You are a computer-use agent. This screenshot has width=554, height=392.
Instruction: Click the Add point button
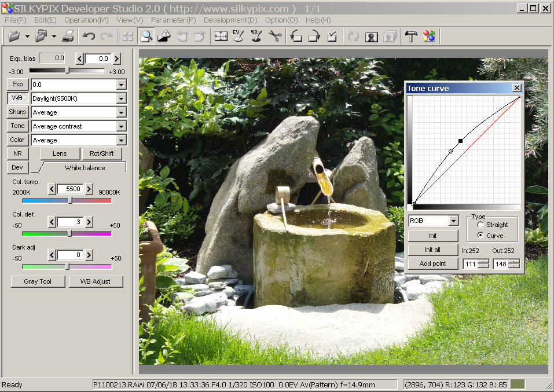[x=432, y=264]
